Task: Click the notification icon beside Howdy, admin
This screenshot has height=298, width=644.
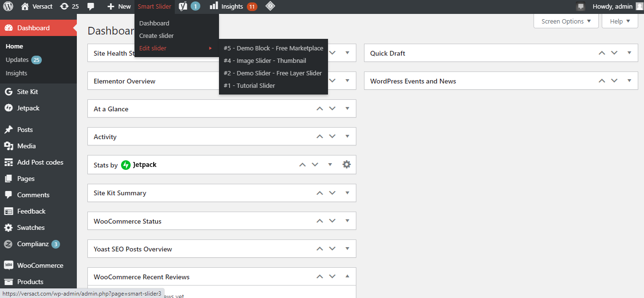Action: coord(581,7)
